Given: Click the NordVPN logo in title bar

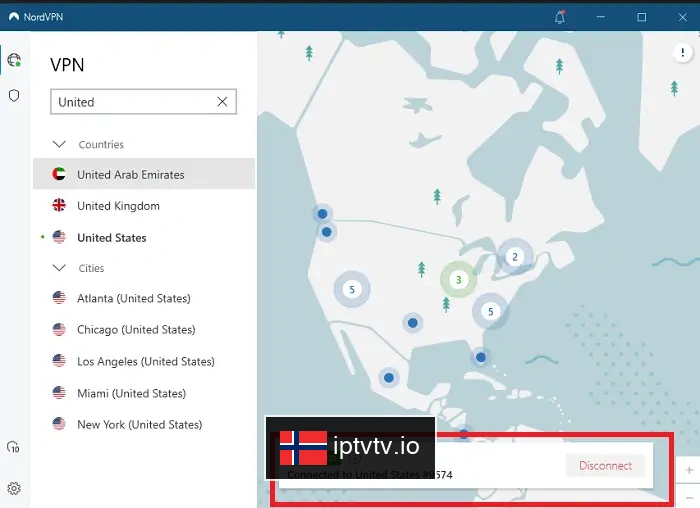Looking at the screenshot, I should [14, 17].
